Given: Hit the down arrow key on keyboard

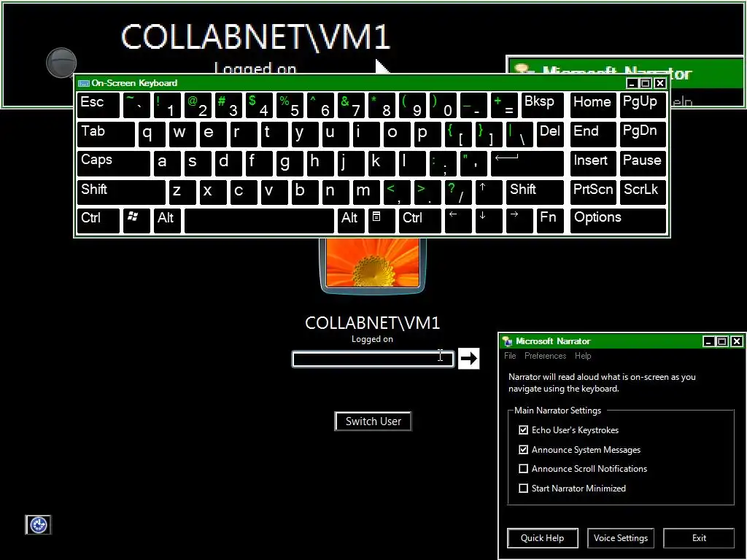Looking at the screenshot, I should click(488, 220).
